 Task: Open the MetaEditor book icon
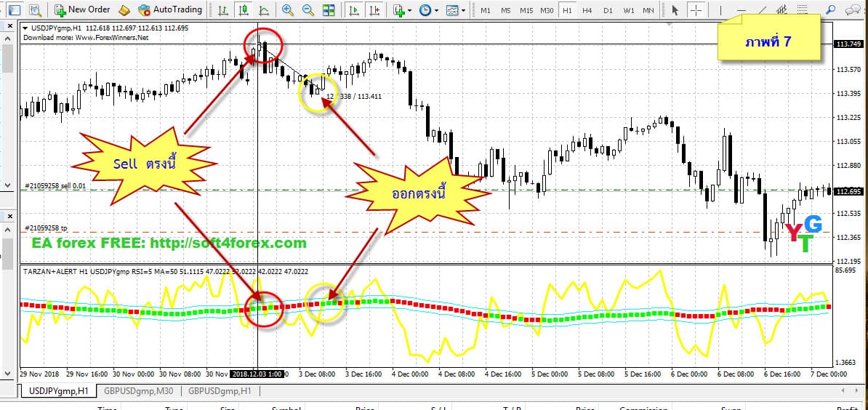124,9
